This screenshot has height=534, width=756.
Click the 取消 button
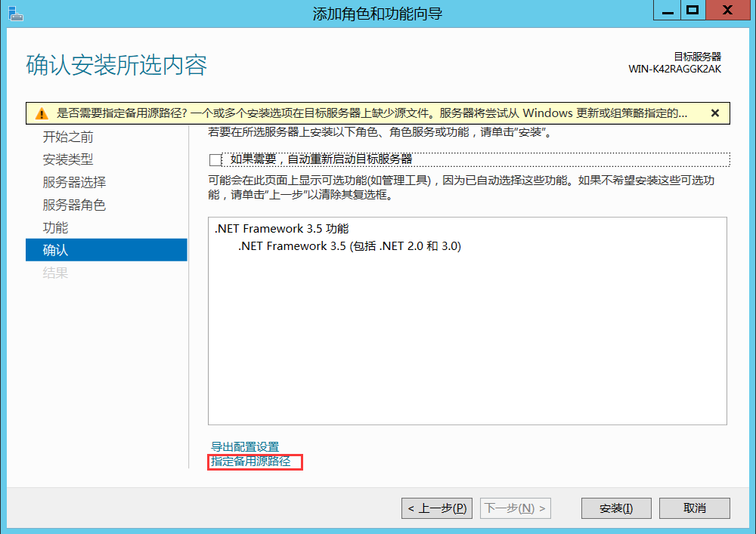click(694, 508)
